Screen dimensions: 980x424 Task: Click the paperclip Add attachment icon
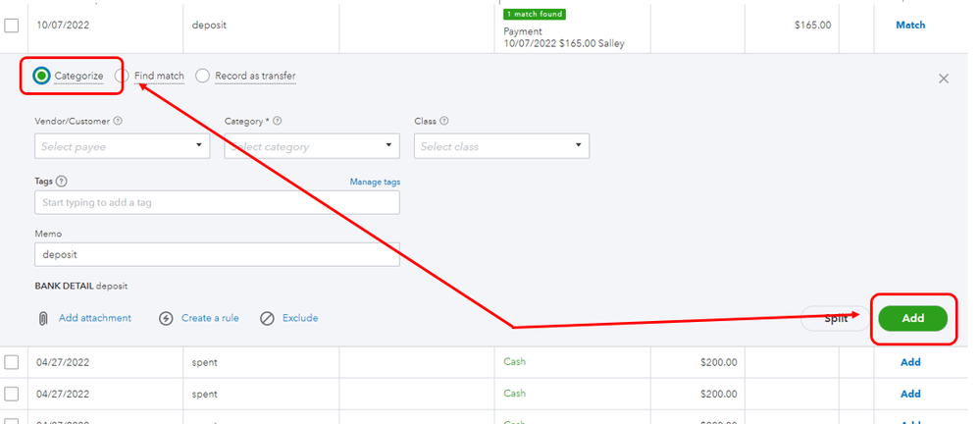pyautogui.click(x=43, y=318)
